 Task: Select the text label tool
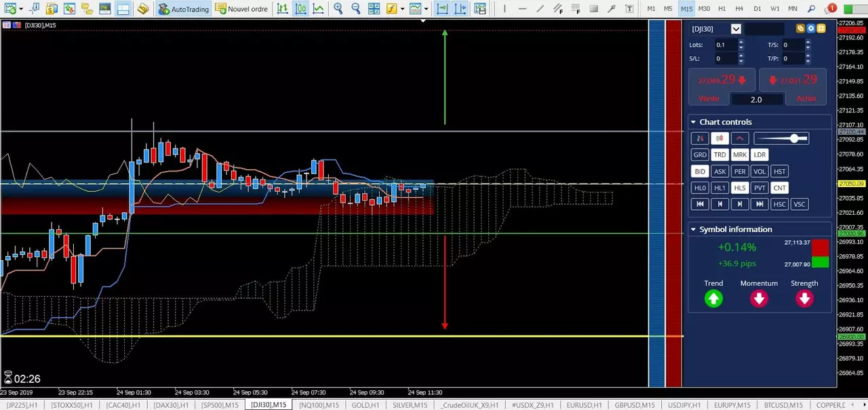[629, 9]
